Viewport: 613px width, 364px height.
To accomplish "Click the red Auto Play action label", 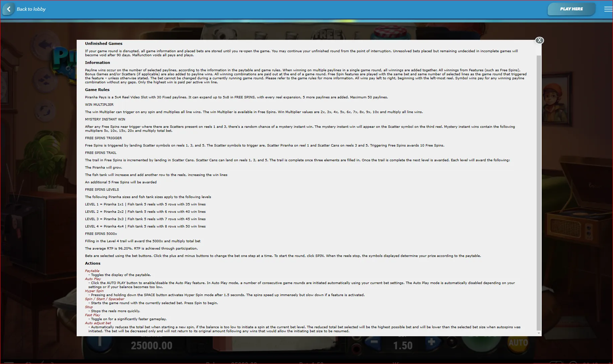I will pyautogui.click(x=93, y=279).
